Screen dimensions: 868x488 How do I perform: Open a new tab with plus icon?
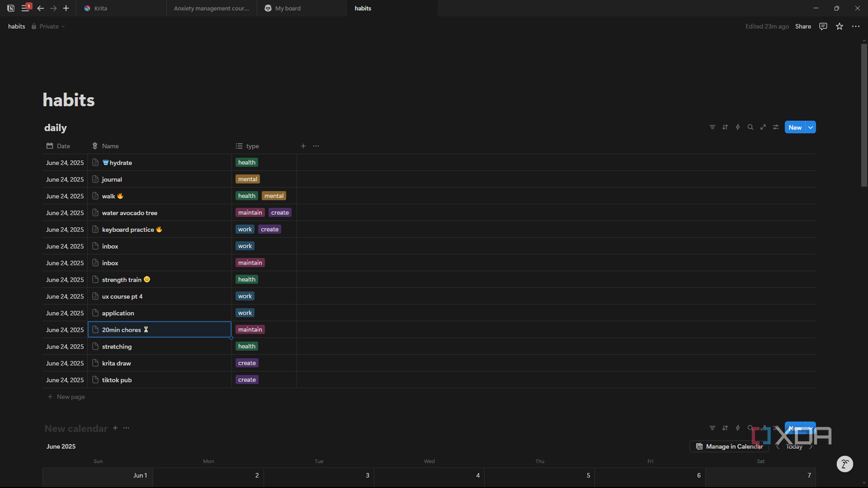pos(66,8)
